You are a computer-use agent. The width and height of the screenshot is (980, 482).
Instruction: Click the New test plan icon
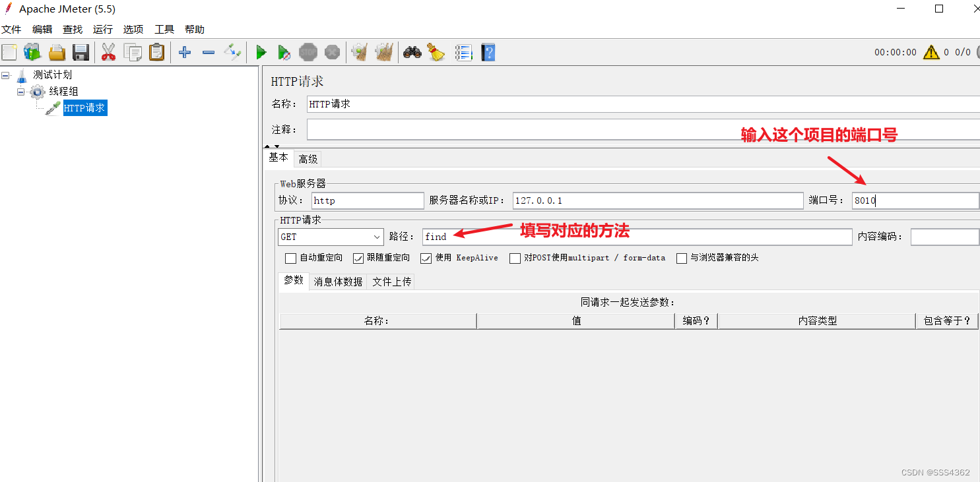9,52
